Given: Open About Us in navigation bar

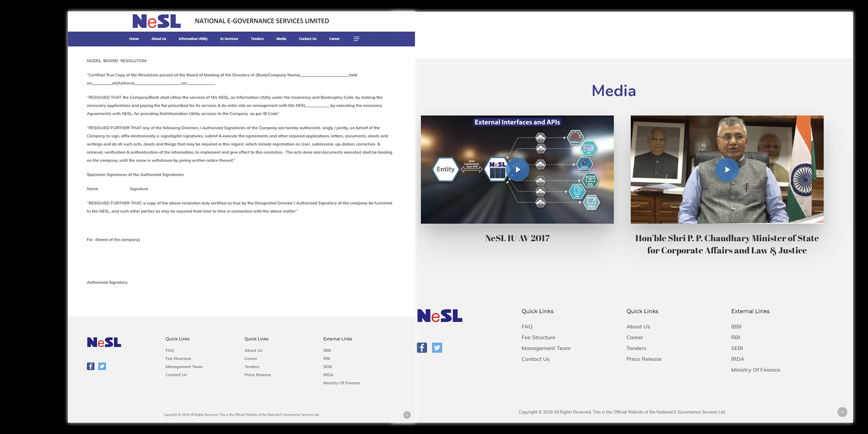Looking at the screenshot, I should pyautogui.click(x=159, y=39).
